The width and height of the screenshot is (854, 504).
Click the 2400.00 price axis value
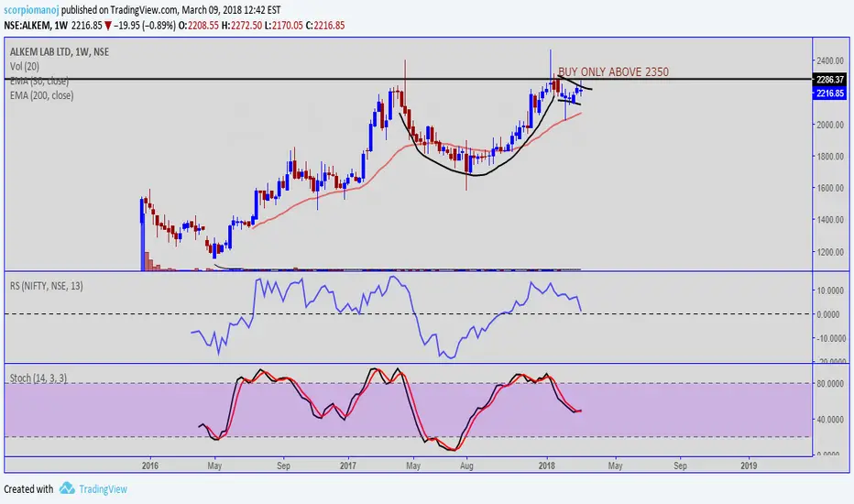click(829, 60)
